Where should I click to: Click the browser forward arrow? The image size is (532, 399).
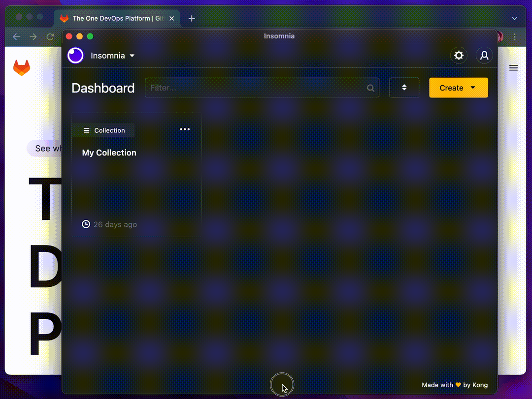click(x=33, y=36)
